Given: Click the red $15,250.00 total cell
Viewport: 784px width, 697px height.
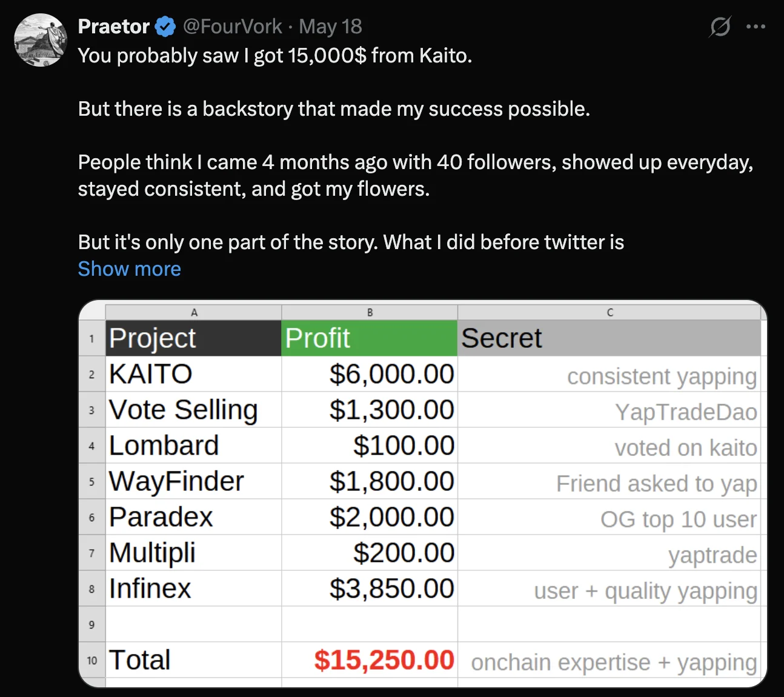Looking at the screenshot, I should pyautogui.click(x=369, y=660).
